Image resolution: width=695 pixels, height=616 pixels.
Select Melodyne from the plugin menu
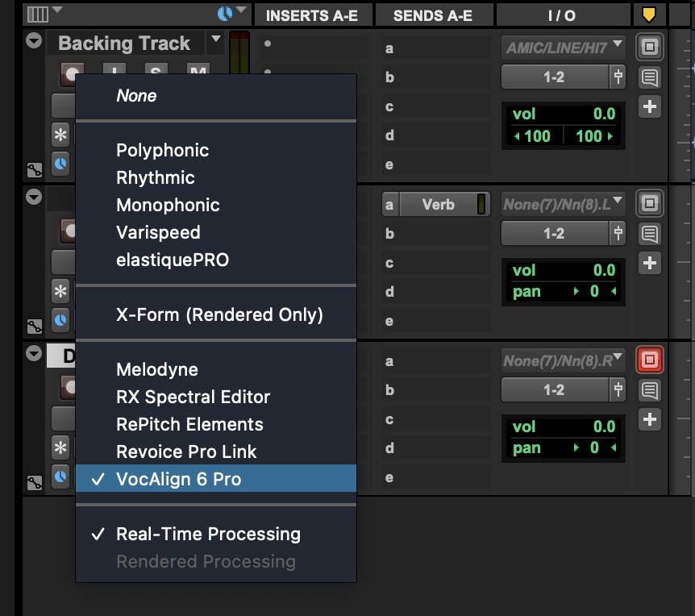click(156, 369)
